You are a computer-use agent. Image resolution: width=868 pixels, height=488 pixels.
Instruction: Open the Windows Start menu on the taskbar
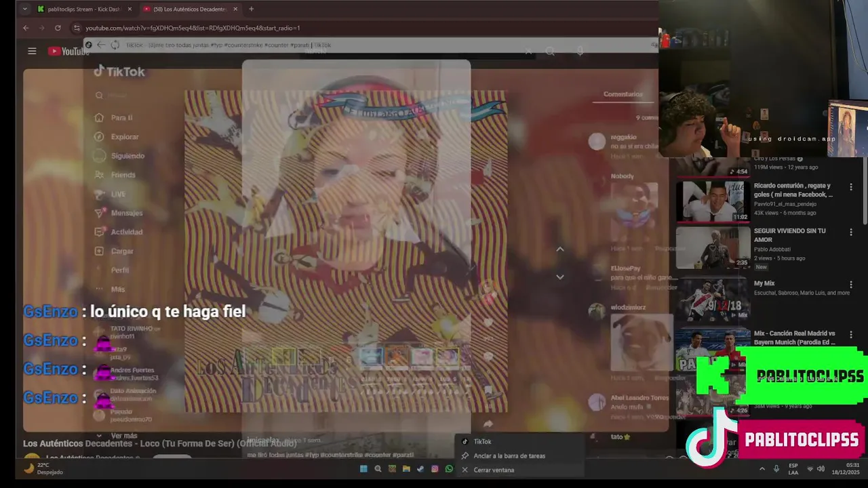[x=363, y=469]
